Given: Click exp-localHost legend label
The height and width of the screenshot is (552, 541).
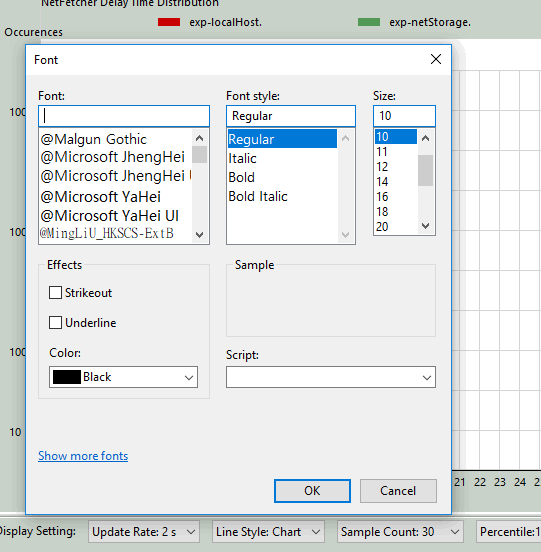Looking at the screenshot, I should coord(226,22).
